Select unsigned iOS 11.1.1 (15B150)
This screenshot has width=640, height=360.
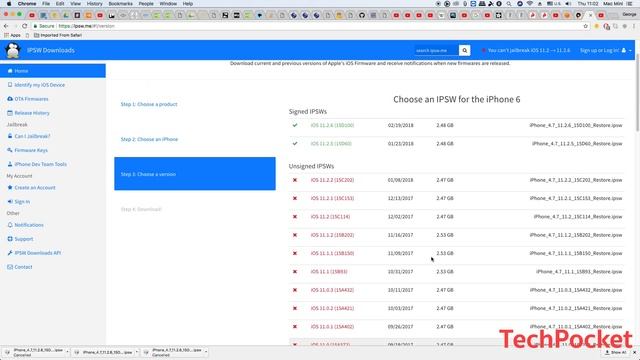(x=332, y=253)
